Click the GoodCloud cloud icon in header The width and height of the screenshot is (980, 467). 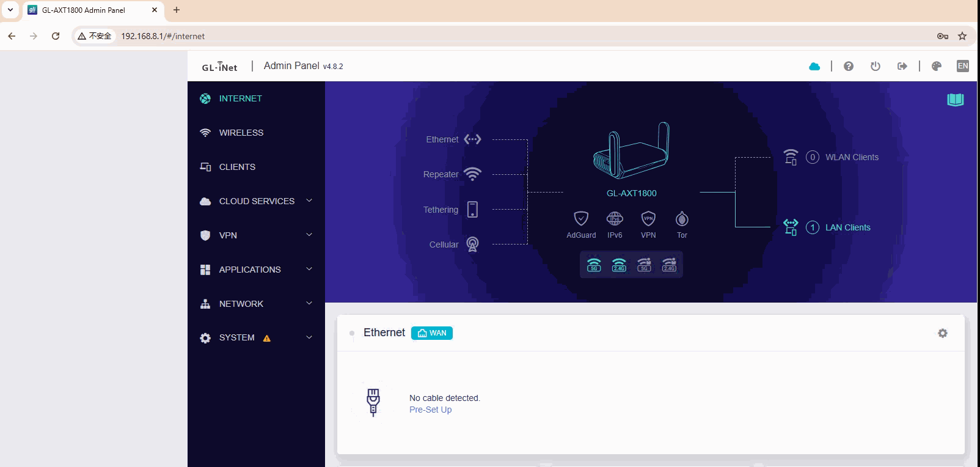tap(814, 66)
